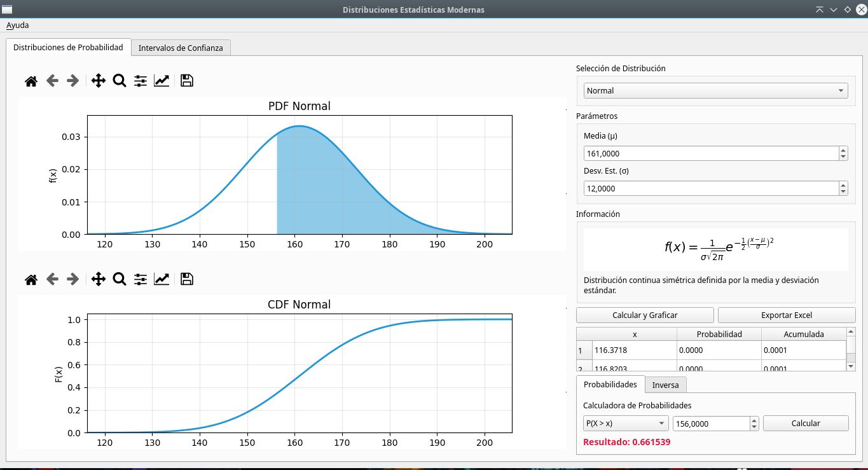Click the Media (μ) input field
Viewport: 868px width, 470px height.
(711, 153)
